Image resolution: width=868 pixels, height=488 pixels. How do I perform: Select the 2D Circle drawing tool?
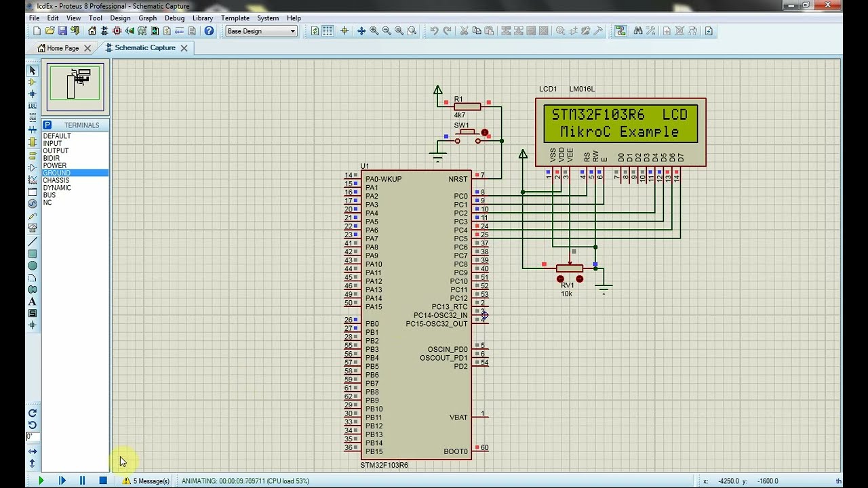pyautogui.click(x=32, y=266)
